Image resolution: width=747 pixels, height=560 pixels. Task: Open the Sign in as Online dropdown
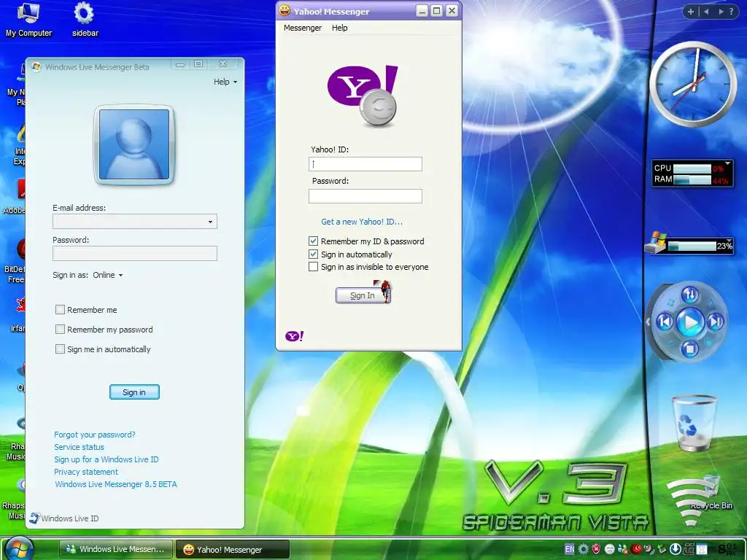pyautogui.click(x=108, y=275)
